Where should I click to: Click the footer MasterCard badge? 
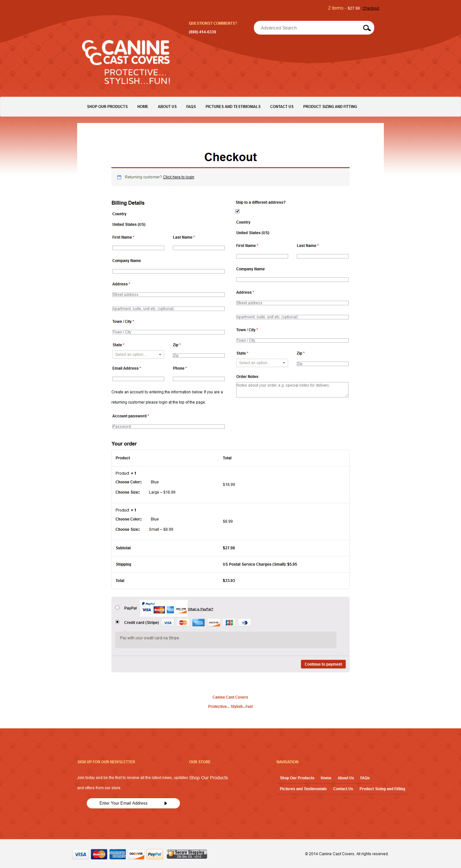pos(99,854)
